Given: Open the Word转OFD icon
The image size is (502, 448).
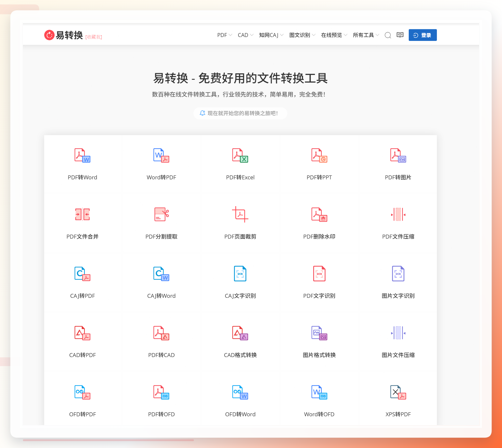Looking at the screenshot, I should coord(319,392).
